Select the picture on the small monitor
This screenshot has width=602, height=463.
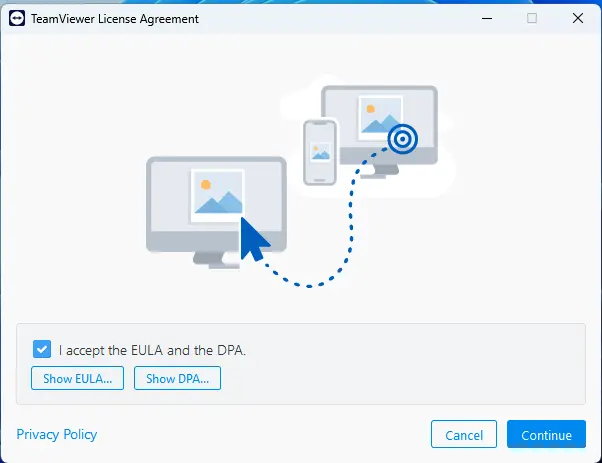(x=380, y=117)
